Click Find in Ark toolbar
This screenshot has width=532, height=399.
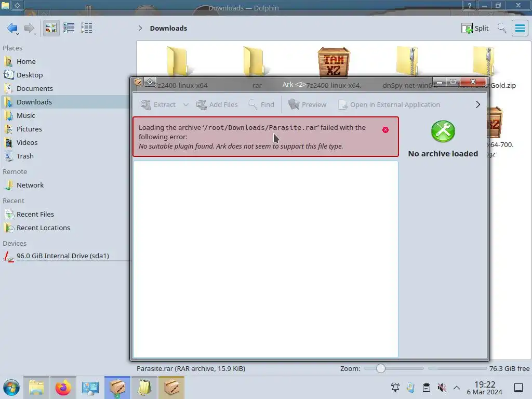pos(261,104)
